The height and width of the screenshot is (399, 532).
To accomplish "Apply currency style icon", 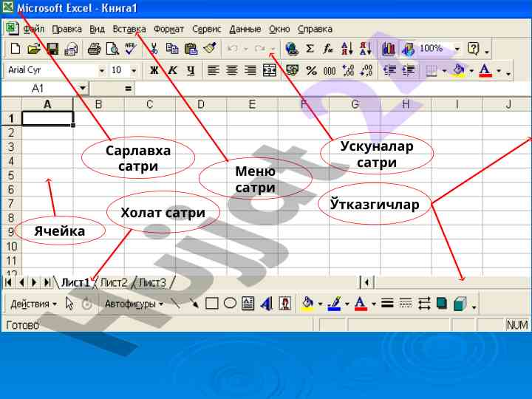I will coord(292,71).
